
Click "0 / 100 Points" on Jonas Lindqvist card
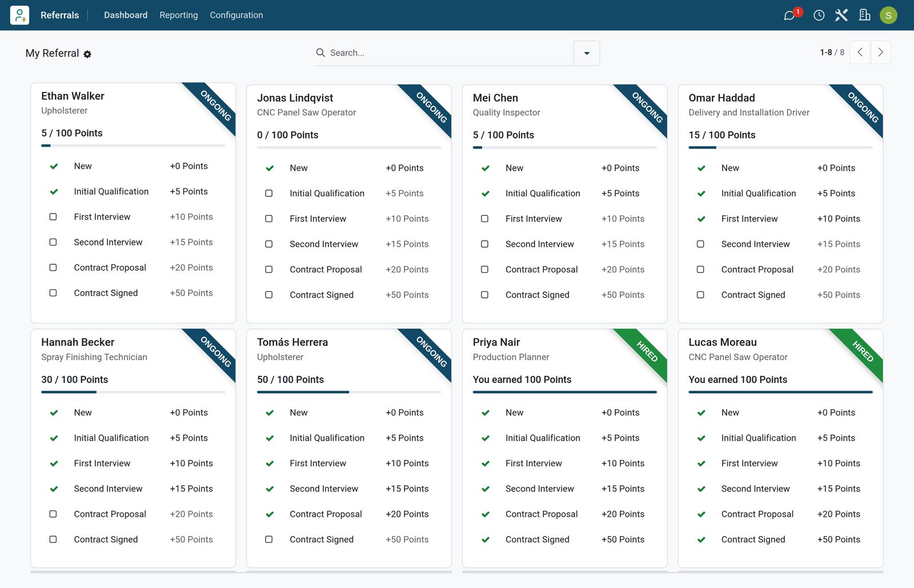point(287,135)
